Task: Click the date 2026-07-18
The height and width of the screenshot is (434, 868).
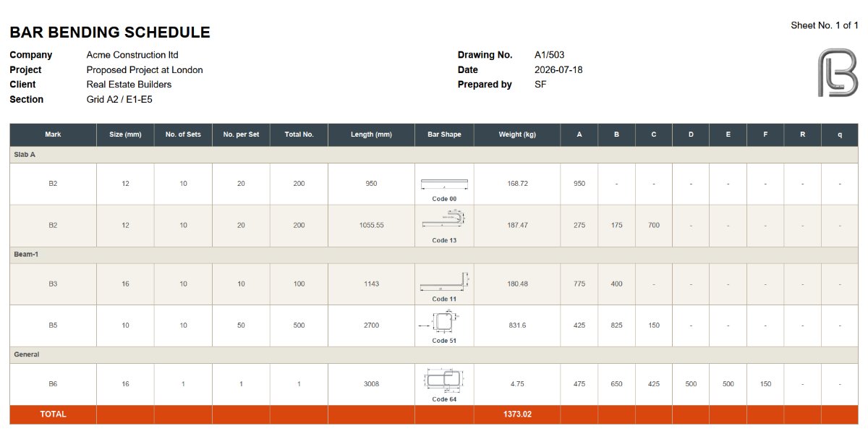Action: (558, 70)
